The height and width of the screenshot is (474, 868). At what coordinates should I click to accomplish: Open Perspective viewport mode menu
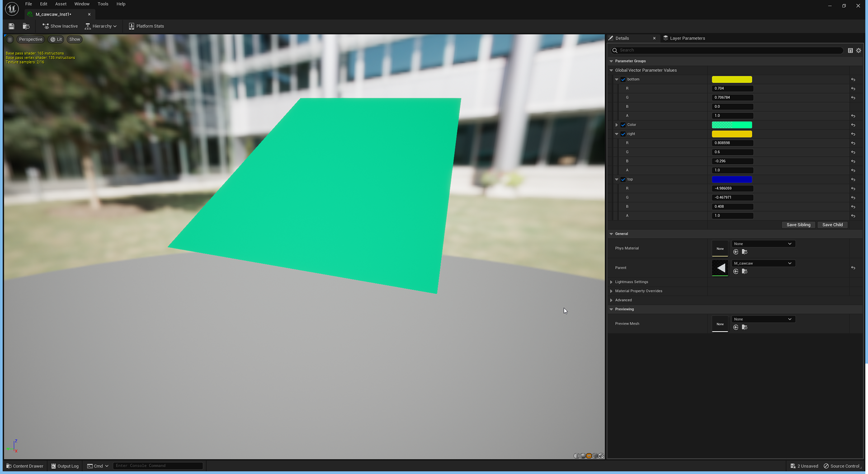30,39
